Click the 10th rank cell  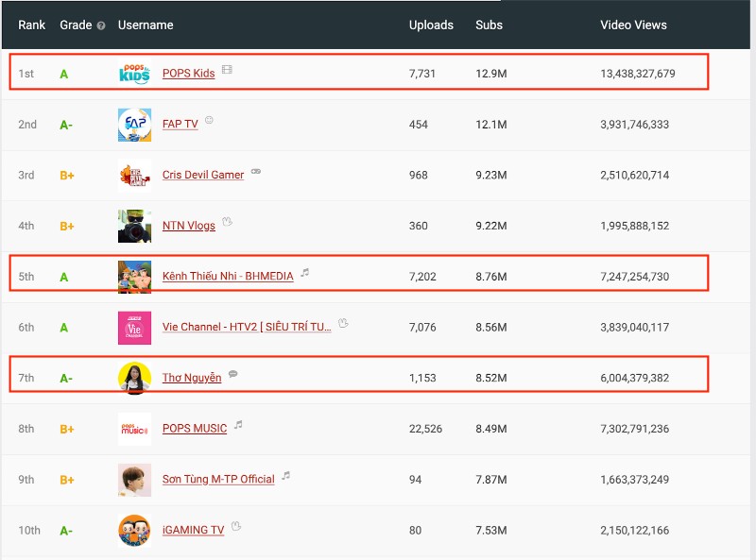[29, 530]
